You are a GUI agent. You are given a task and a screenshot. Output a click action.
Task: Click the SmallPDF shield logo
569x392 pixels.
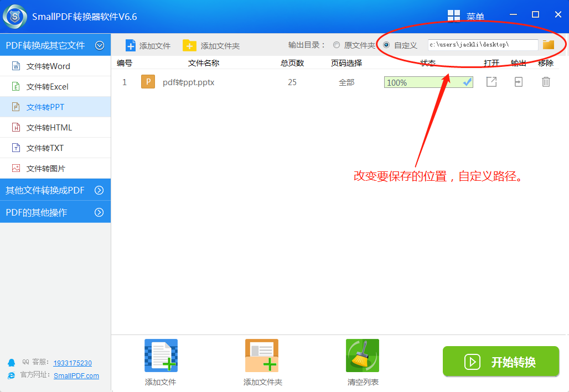(15, 17)
